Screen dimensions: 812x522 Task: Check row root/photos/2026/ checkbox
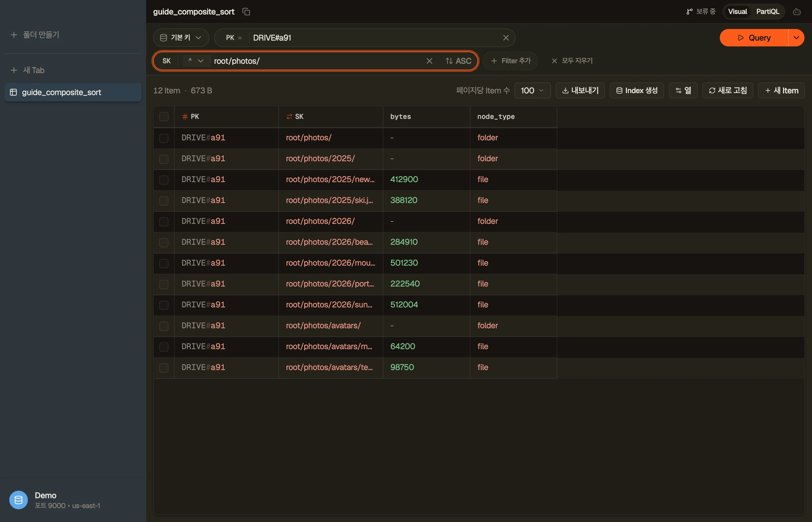pos(164,222)
